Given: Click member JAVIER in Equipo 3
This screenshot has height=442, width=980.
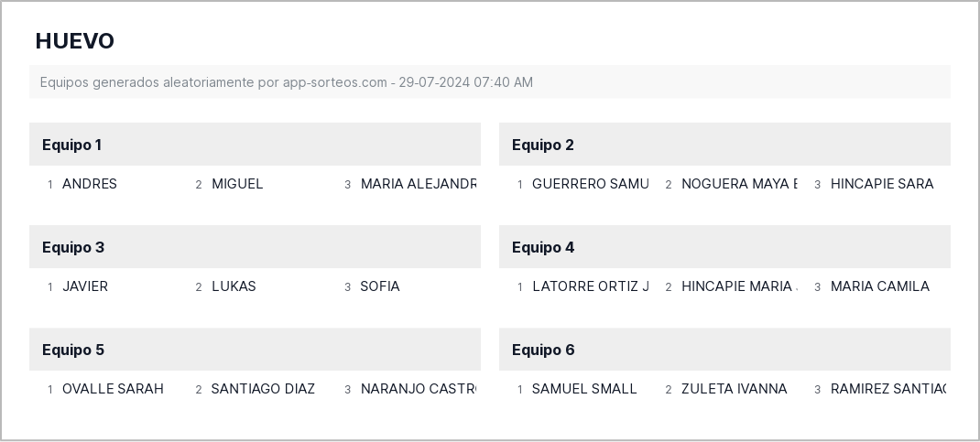Looking at the screenshot, I should coord(85,286).
